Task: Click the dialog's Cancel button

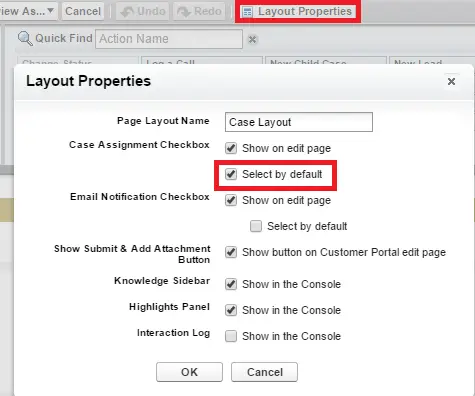Action: (265, 372)
